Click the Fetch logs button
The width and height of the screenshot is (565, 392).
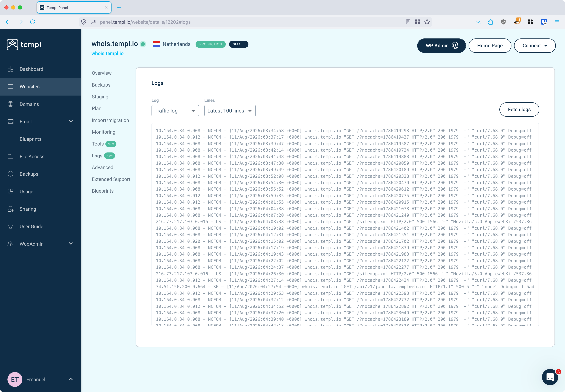click(x=519, y=110)
